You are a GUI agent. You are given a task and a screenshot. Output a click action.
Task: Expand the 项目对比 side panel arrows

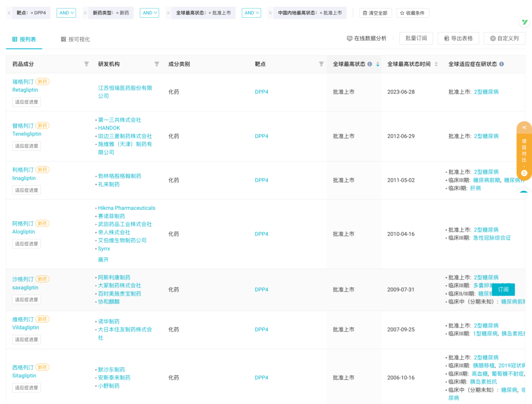pos(524,128)
